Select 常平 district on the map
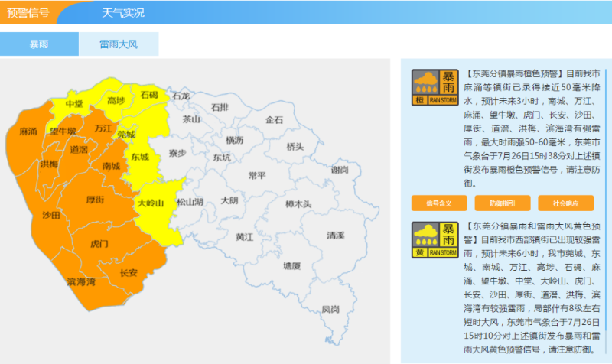The image size is (612, 364). coord(257,175)
